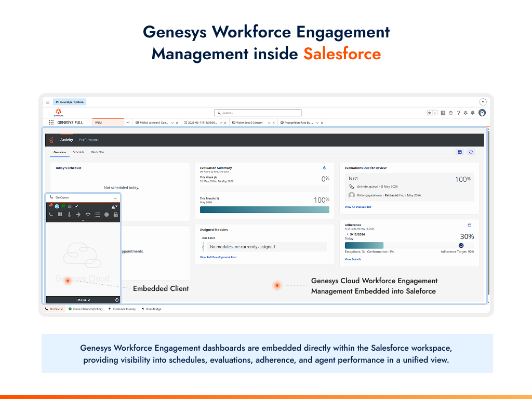Image resolution: width=532 pixels, height=399 pixels.
Task: Click the Adherence progress bar
Action: [409, 245]
